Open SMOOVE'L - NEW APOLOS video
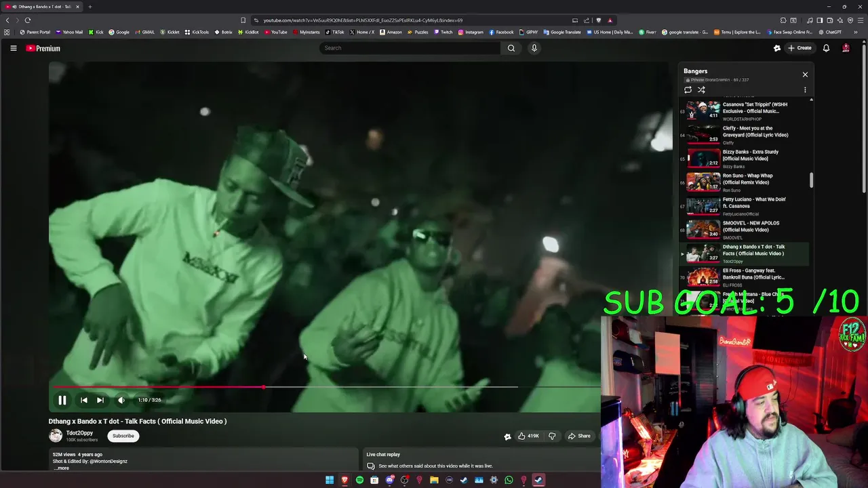868x488 pixels. pyautogui.click(x=744, y=230)
